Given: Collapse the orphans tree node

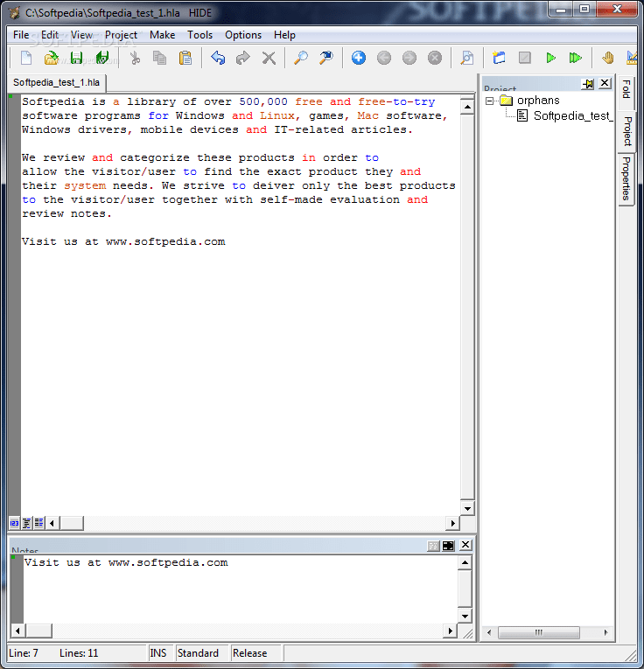Looking at the screenshot, I should tap(489, 101).
